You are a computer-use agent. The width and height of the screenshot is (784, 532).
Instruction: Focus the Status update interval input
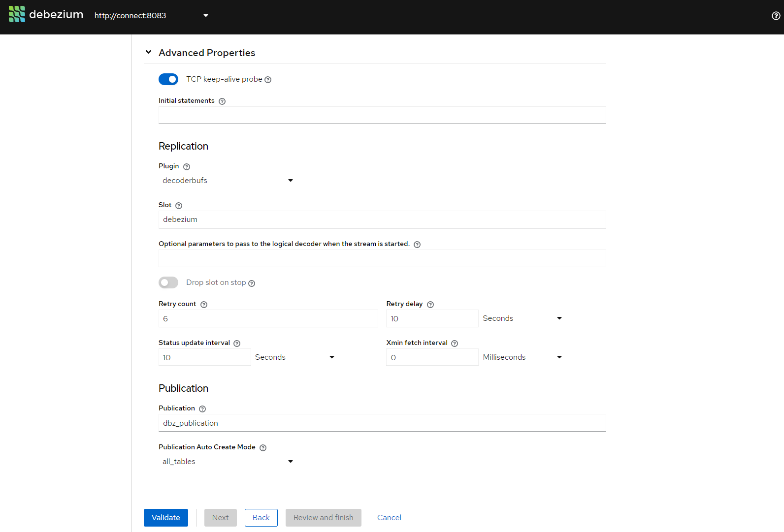coord(205,357)
